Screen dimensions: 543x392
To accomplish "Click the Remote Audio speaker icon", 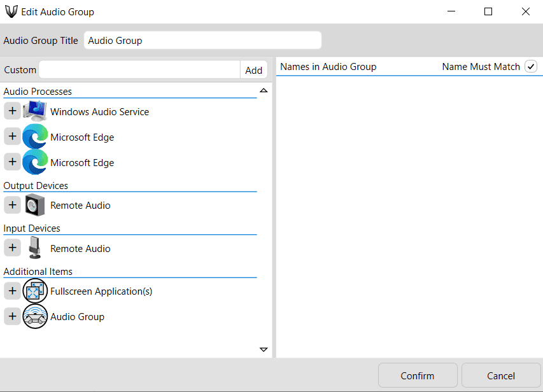I will (35, 205).
